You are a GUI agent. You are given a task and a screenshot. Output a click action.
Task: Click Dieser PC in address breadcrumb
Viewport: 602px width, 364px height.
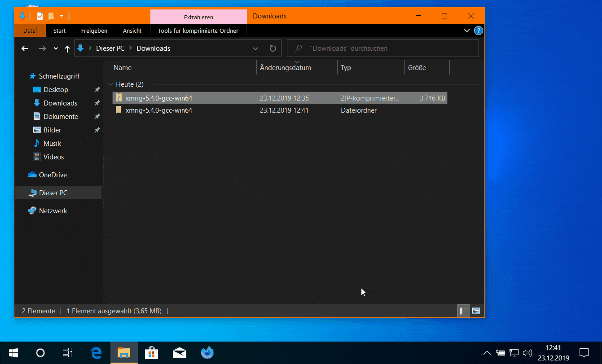[110, 48]
